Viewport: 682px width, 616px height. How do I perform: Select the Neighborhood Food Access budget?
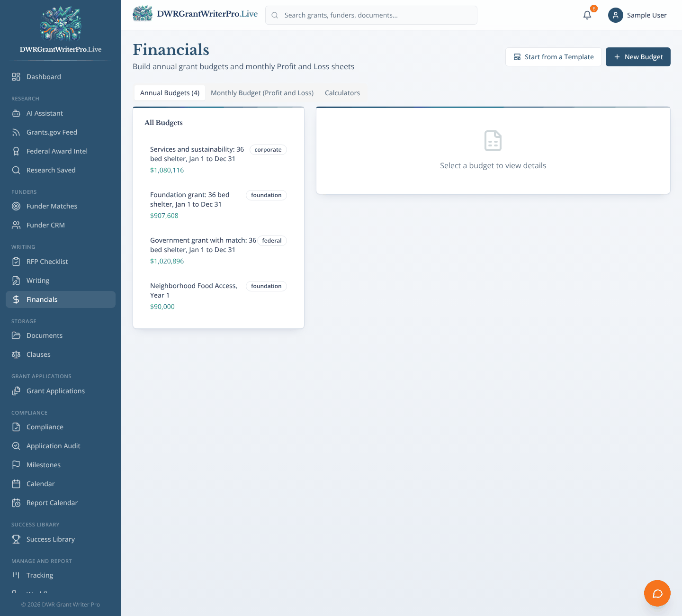218,296
